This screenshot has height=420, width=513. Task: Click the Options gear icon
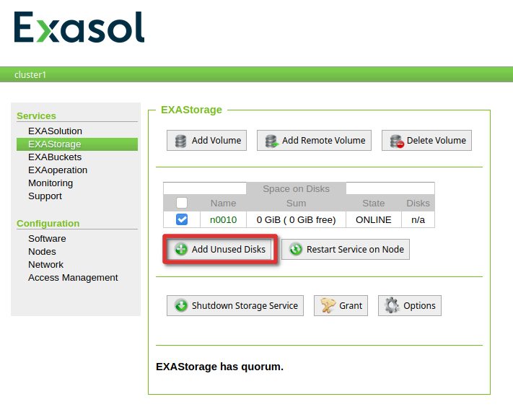pos(392,305)
